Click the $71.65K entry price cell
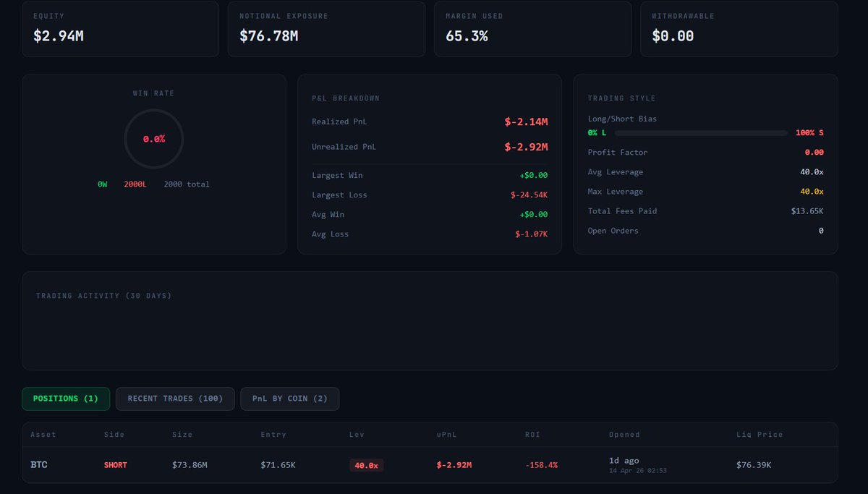868x494 pixels. tap(278, 465)
